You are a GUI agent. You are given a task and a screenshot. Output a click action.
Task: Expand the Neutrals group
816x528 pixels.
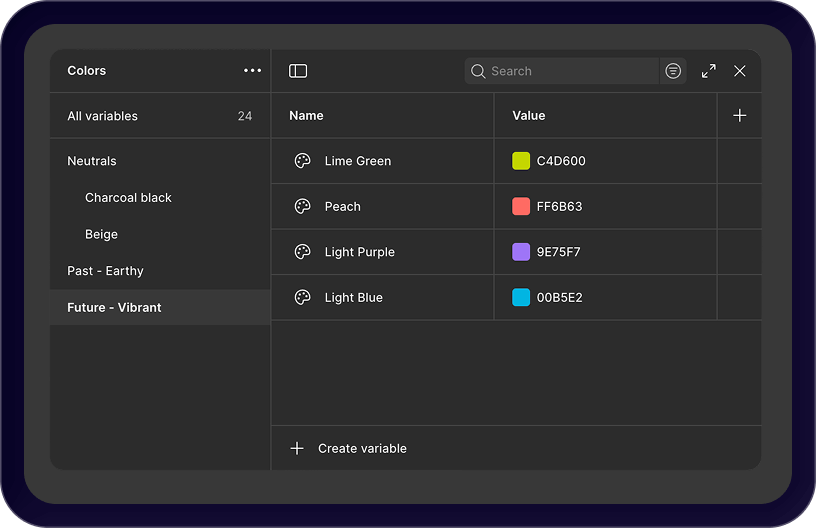tap(92, 161)
